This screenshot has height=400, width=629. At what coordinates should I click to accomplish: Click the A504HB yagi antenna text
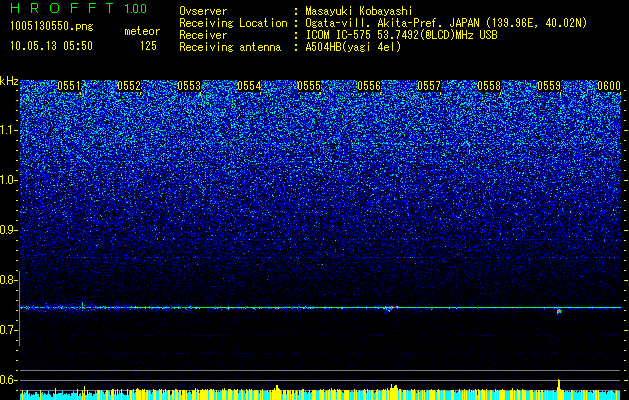click(353, 47)
